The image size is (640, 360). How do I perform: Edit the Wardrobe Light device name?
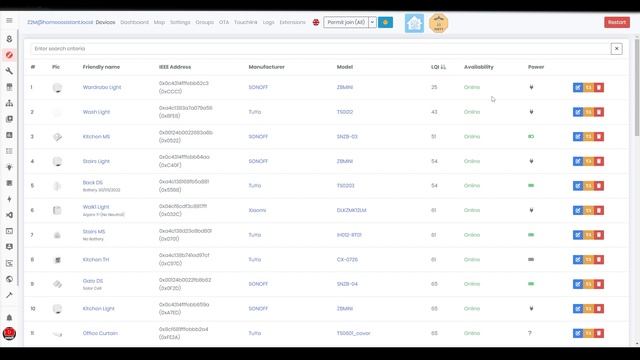pyautogui.click(x=578, y=87)
